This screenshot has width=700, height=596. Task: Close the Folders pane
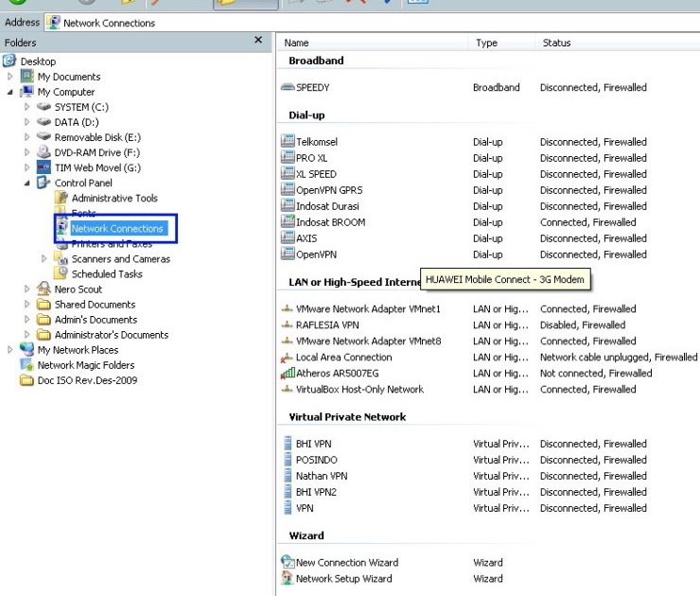click(258, 40)
